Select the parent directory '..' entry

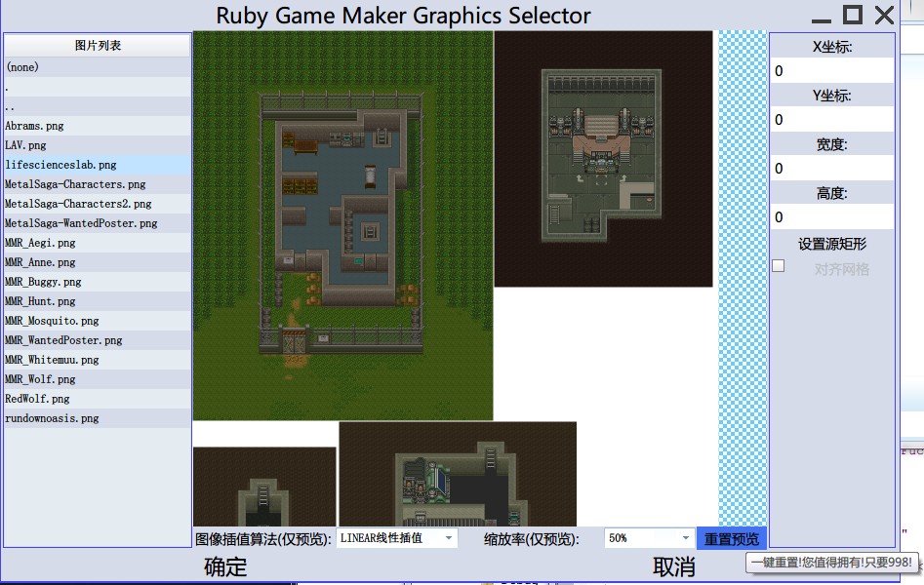[98, 106]
